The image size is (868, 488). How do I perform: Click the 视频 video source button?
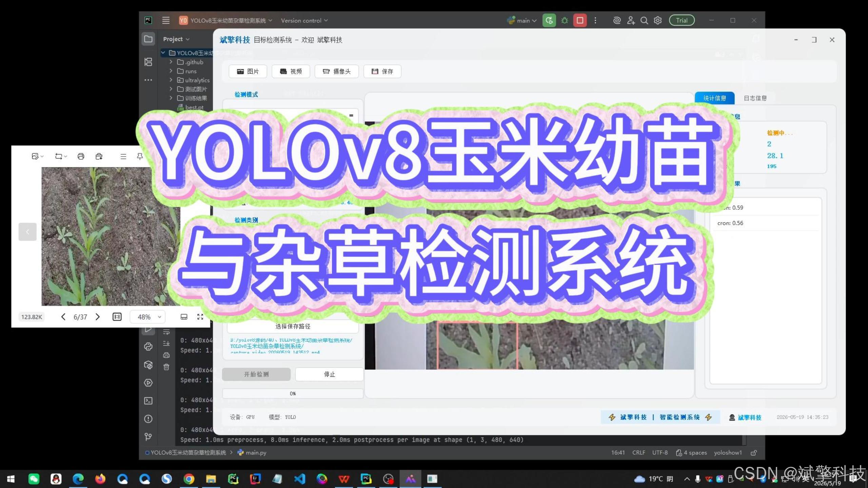point(291,71)
